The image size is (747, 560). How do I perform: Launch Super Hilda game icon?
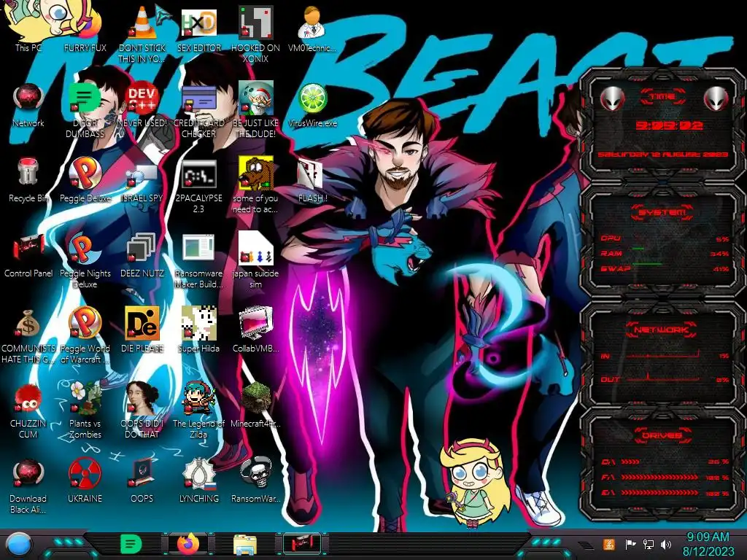tap(198, 330)
